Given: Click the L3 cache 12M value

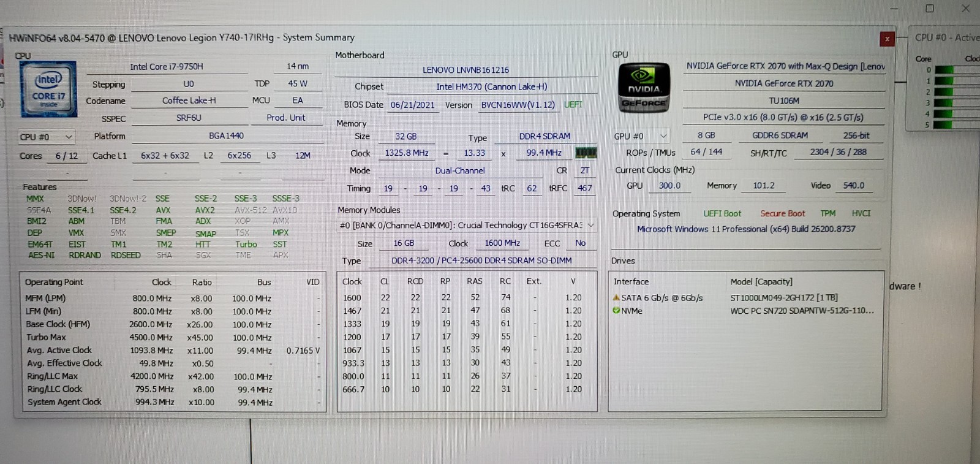Looking at the screenshot, I should coord(303,156).
